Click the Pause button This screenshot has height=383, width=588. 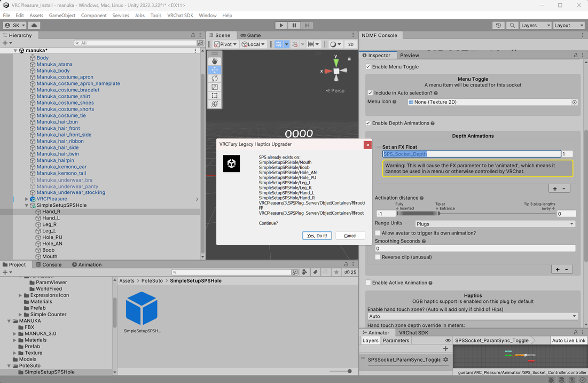(x=294, y=25)
